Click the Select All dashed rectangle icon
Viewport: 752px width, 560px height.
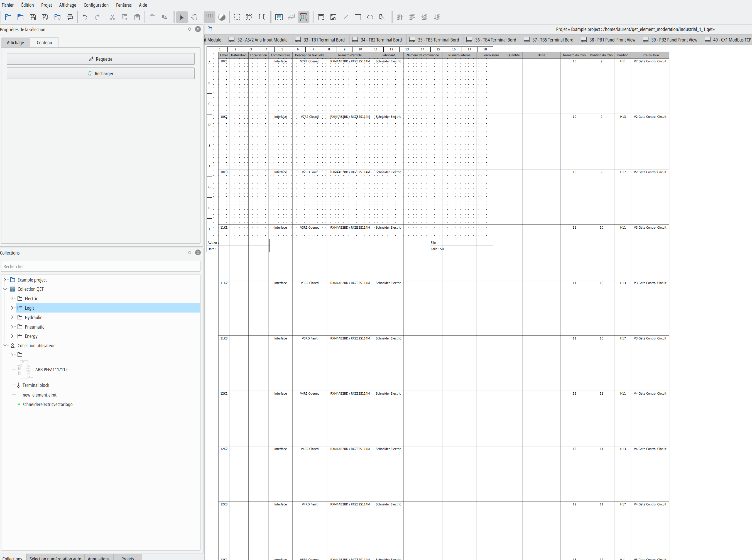click(x=237, y=17)
